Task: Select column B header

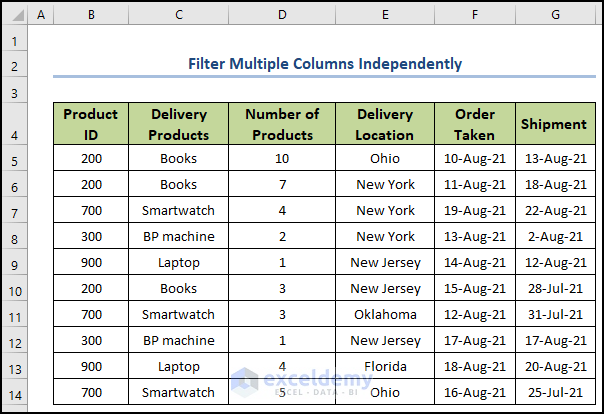Action: coord(91,15)
